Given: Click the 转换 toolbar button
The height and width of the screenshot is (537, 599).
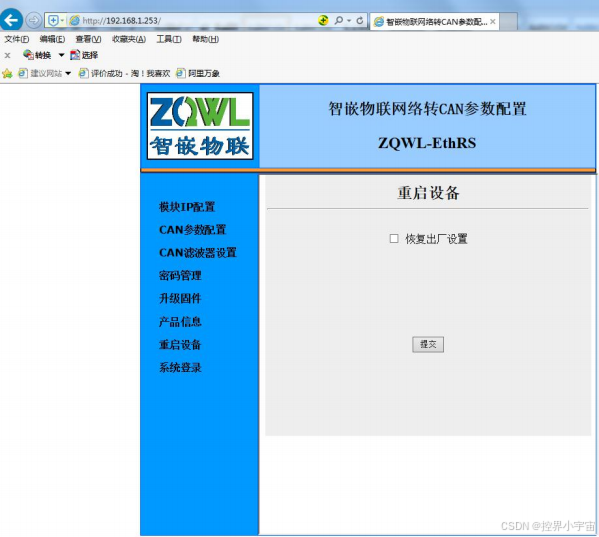Looking at the screenshot, I should click(x=37, y=55).
